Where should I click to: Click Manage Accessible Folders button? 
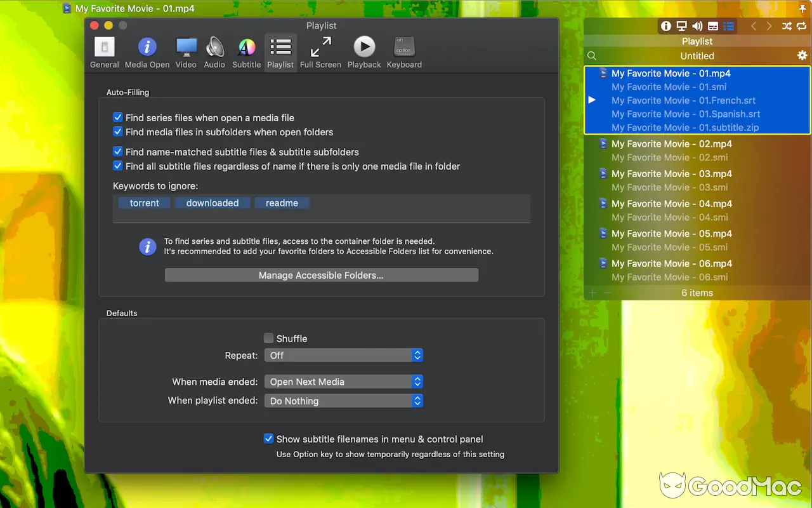pyautogui.click(x=321, y=274)
